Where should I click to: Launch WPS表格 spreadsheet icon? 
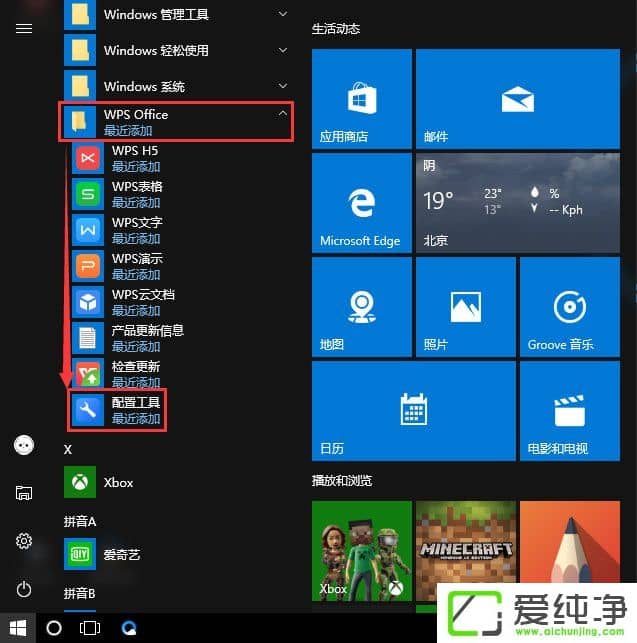[88, 194]
